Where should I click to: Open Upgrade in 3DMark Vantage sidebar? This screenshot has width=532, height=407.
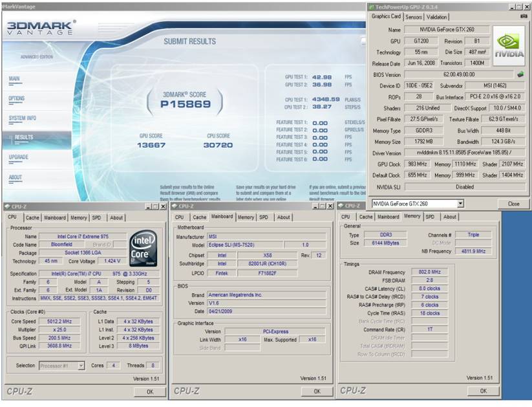[x=19, y=158]
